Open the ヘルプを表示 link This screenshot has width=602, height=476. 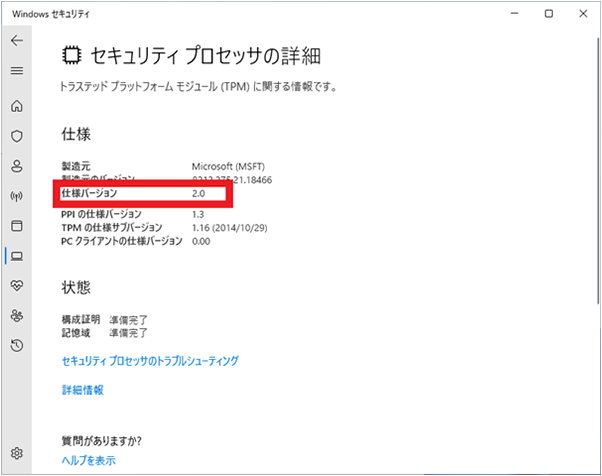[88, 460]
